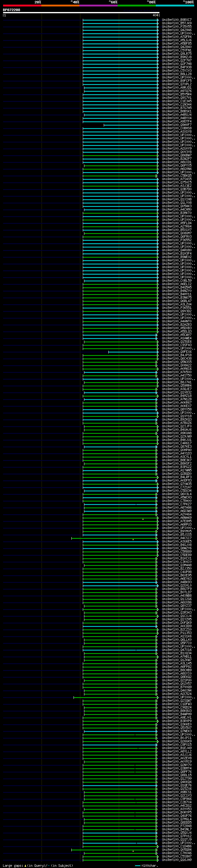Screen dimensions: 197x868
Task: Select the UniRef100_Q603L4 label
Action: [x=177, y=494]
